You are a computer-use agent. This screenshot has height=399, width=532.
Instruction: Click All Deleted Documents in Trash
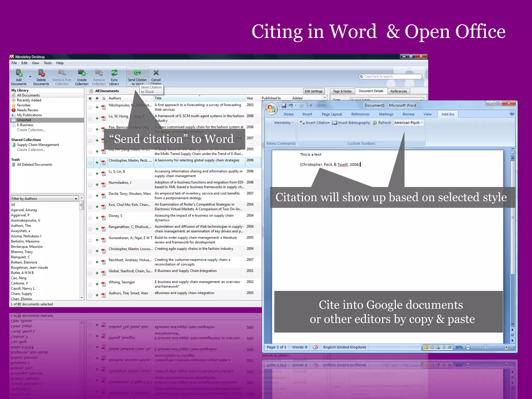(35, 164)
